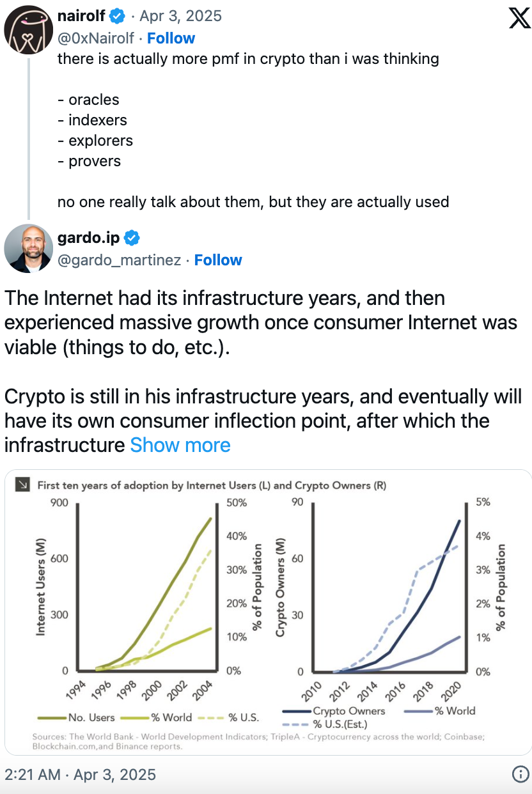Expand tweet with Show more

tap(180, 445)
